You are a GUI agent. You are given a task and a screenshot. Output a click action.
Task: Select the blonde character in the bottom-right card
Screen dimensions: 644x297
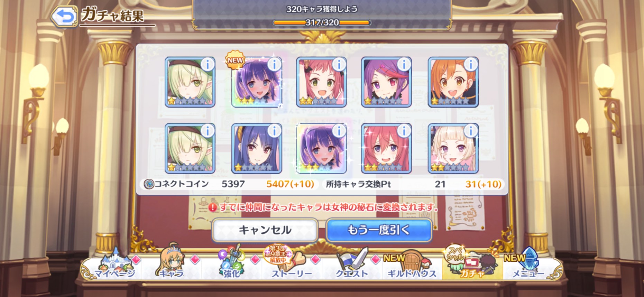453,148
